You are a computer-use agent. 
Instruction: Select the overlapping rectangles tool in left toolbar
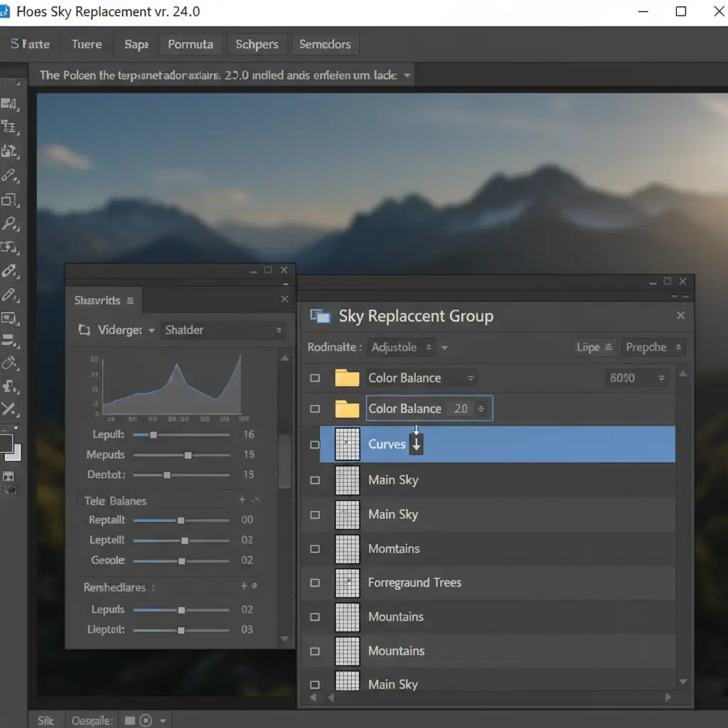[x=9, y=200]
